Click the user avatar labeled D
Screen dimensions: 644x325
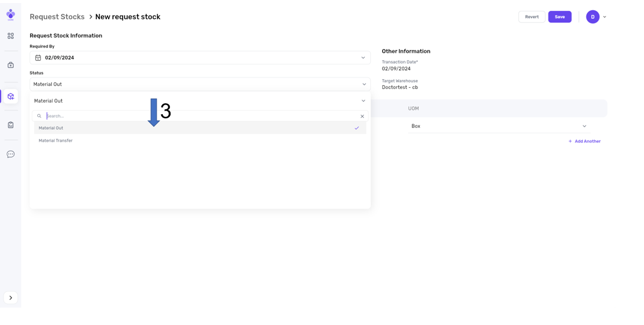click(592, 17)
